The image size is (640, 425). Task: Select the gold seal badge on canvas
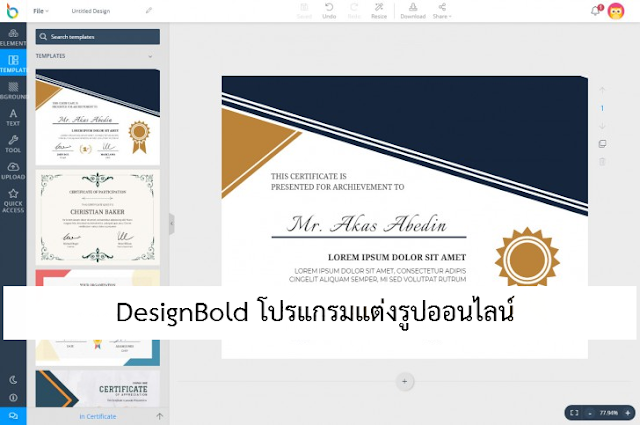[527, 257]
